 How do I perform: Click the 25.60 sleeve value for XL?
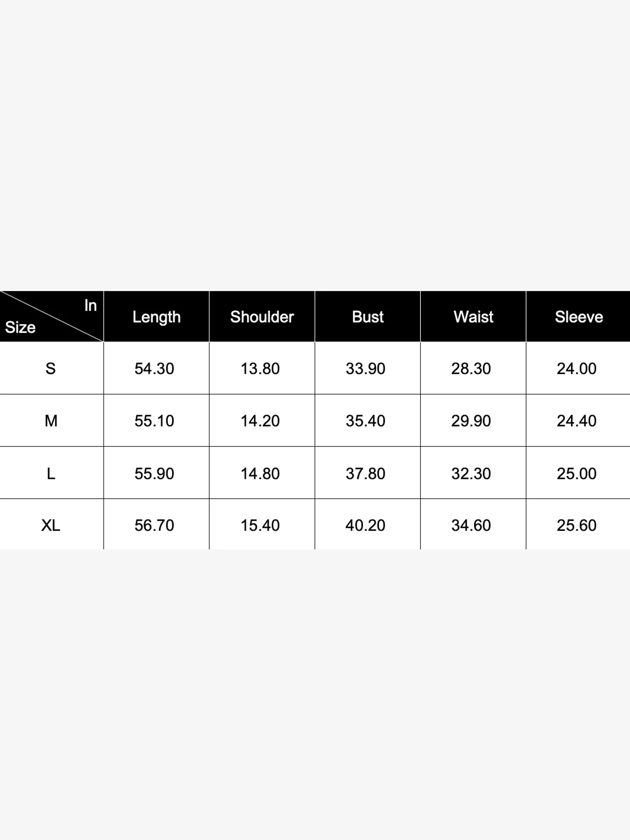click(x=577, y=525)
